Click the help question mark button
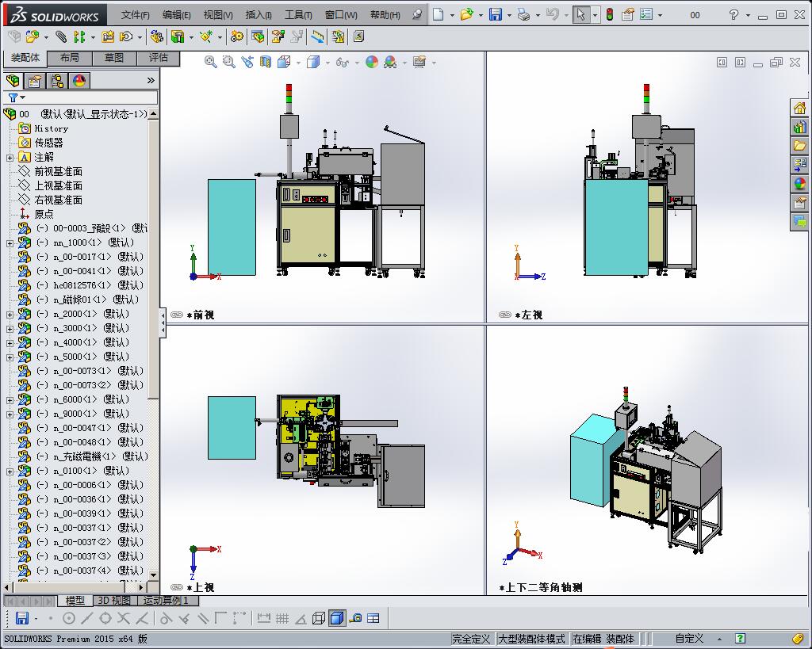The image size is (812, 649). tap(733, 14)
